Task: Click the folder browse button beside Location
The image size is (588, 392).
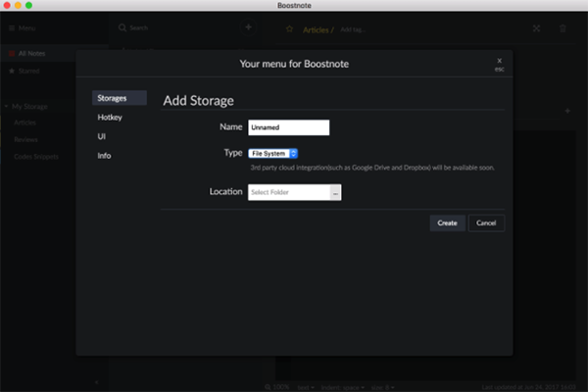Action: click(x=335, y=192)
